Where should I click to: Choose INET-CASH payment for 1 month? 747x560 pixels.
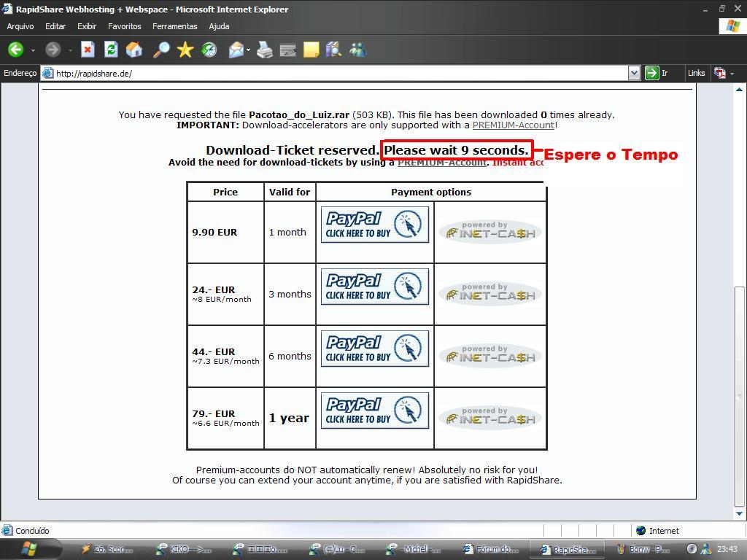tap(490, 231)
